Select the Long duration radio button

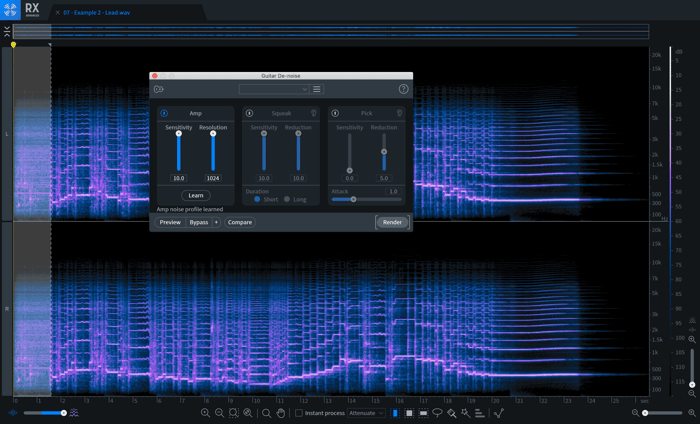287,200
